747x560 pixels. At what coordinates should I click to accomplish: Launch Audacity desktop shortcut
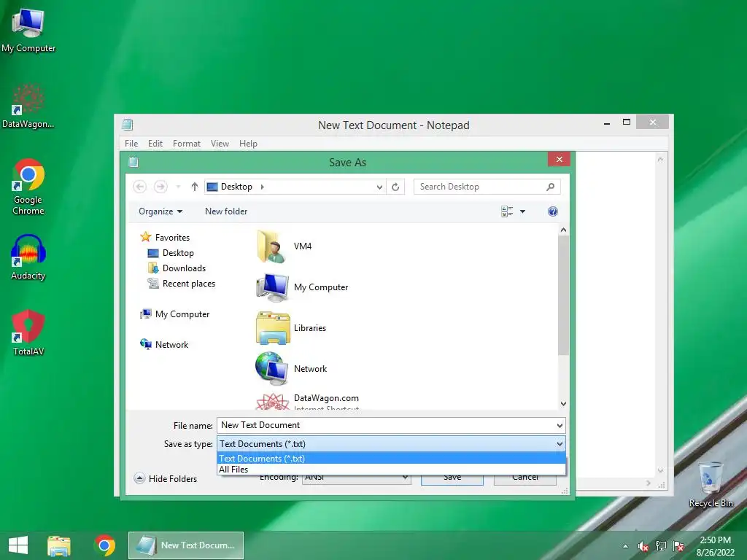[x=28, y=257]
